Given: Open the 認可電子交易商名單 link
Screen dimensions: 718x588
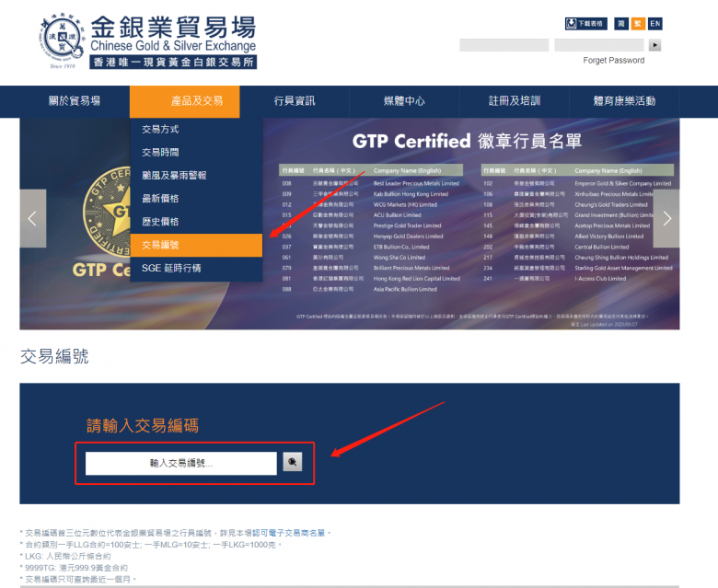Looking at the screenshot, I should click(288, 533).
